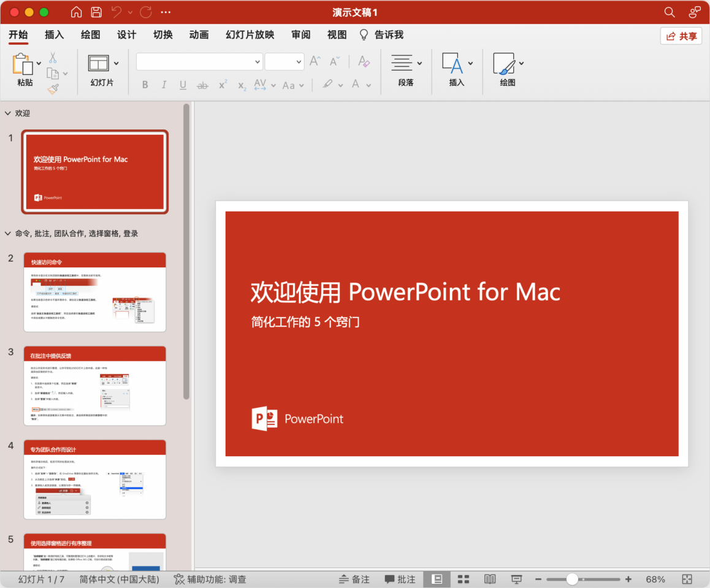Toggle Italic text formatting
Screen dimensions: 710x588
click(x=164, y=85)
